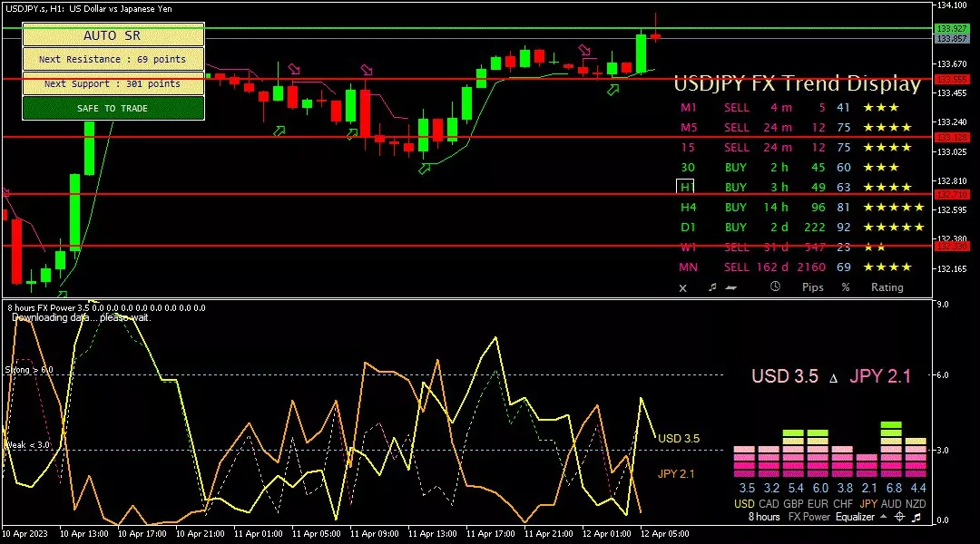Click the 8 hours FX Power indicator title
This screenshot has width=980, height=544.
tap(106, 308)
